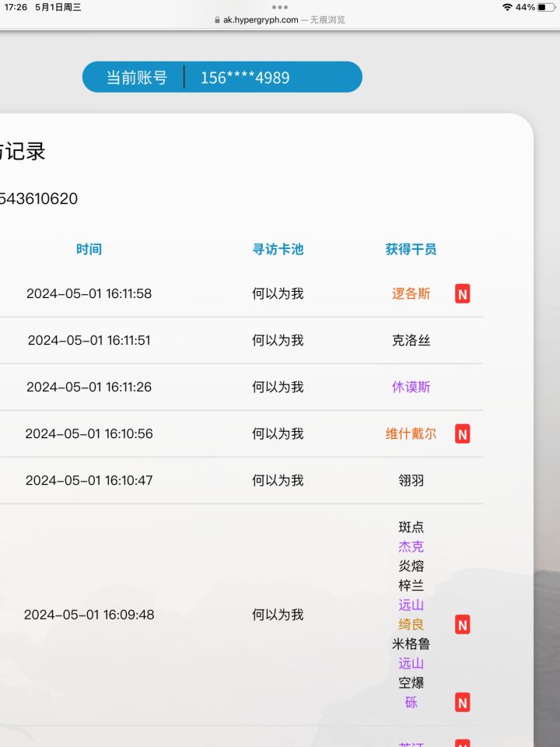The height and width of the screenshot is (747, 560).
Task: Select timestamp 2024-05-01 16:11:58
Action: coord(89,293)
